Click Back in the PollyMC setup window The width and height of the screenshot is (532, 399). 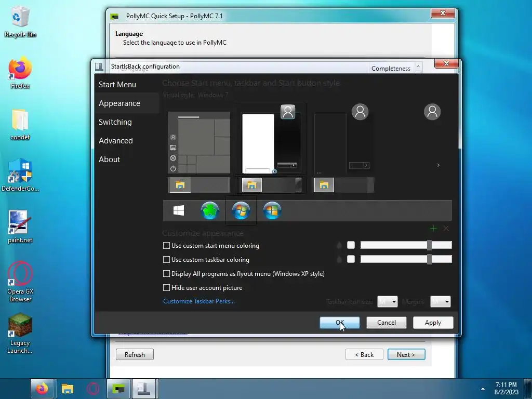(364, 354)
